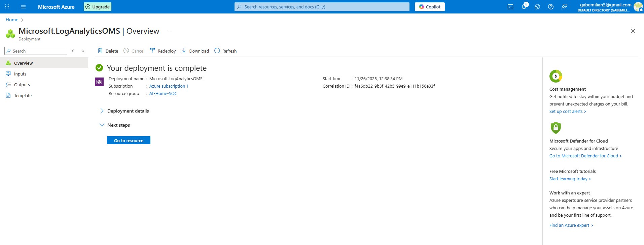Open the At-Home-SOC resource group link
This screenshot has height=245, width=644.
point(163,93)
